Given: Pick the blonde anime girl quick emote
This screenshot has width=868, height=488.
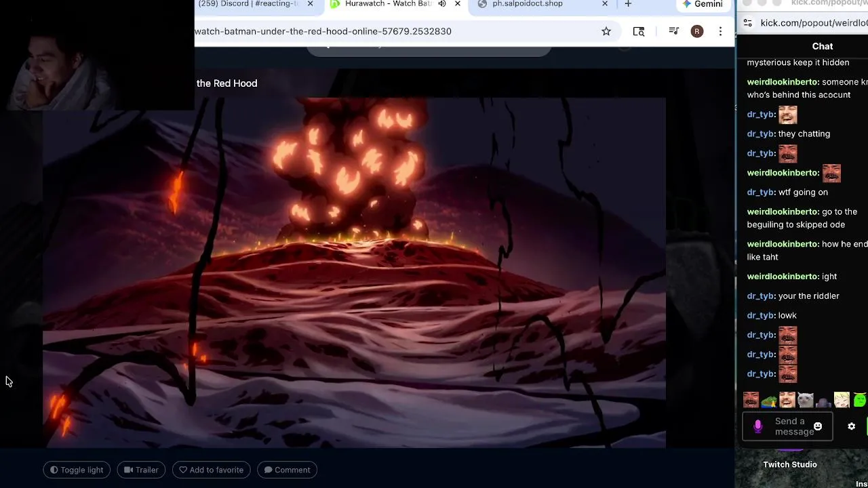Looking at the screenshot, I should 842,400.
